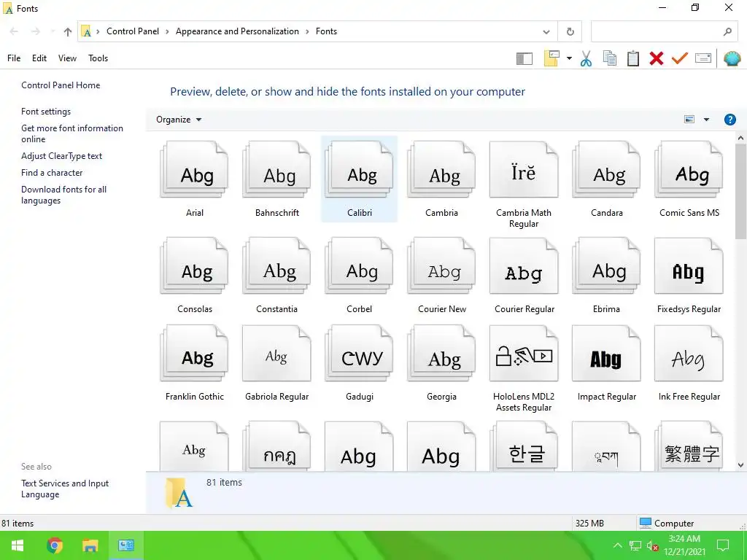Click Download fonts for all languages
The height and width of the screenshot is (560, 747).
pos(64,195)
